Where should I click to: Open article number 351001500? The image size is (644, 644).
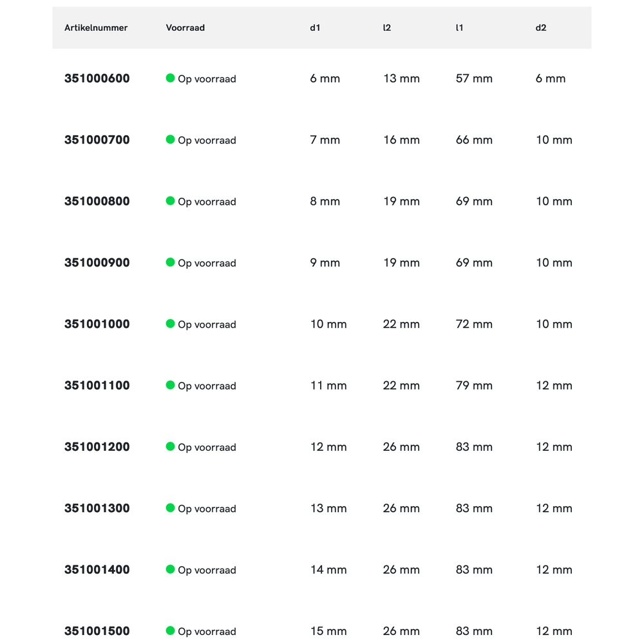[x=97, y=631]
